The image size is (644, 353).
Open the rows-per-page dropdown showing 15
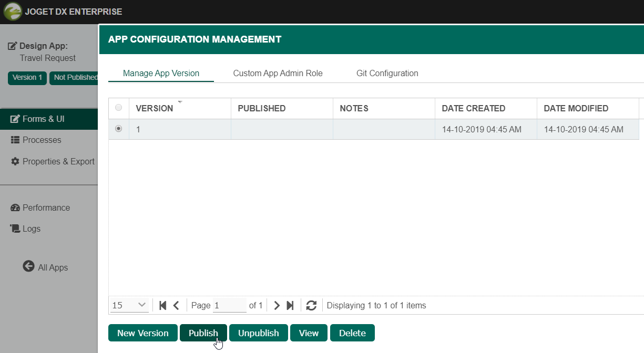click(x=129, y=305)
